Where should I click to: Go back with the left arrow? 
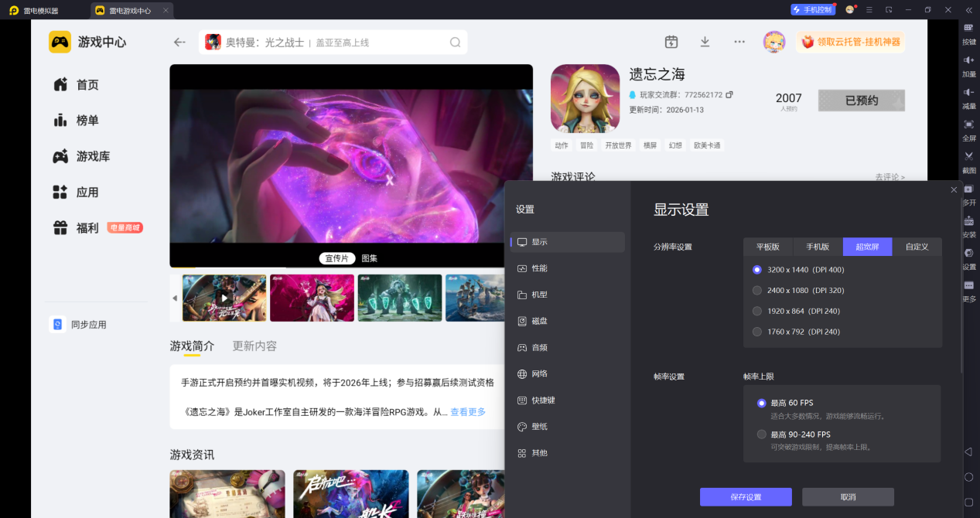tap(179, 43)
